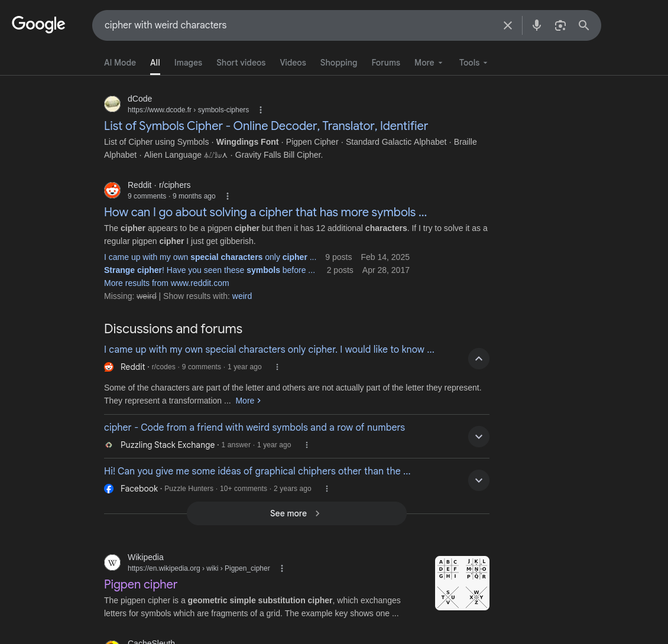
Task: Open 'How can I go about solving' result
Action: click(x=265, y=212)
